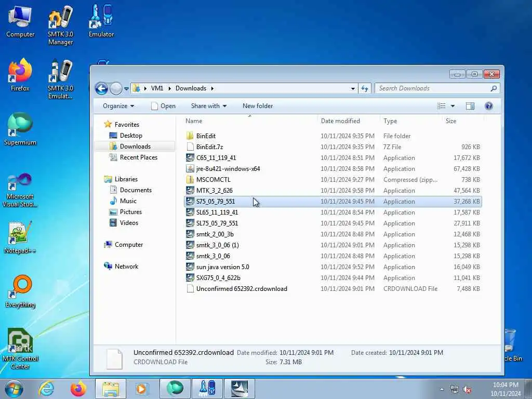Select Desktop under Favorites
Screen dimensions: 532x399
(x=131, y=136)
